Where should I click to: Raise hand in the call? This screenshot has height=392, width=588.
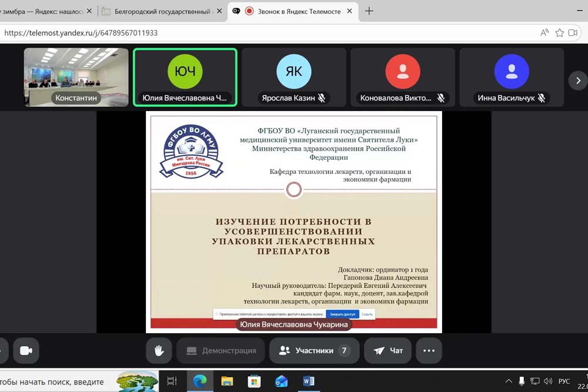159,350
